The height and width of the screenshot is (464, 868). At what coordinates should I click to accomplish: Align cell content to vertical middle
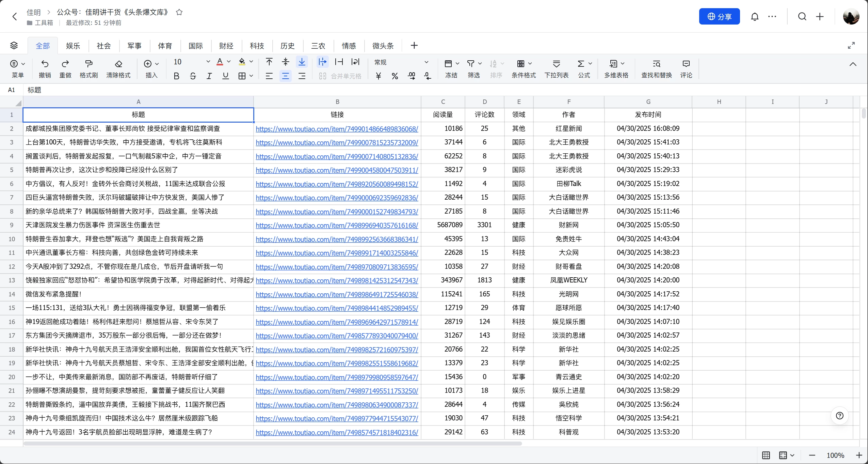(x=285, y=62)
